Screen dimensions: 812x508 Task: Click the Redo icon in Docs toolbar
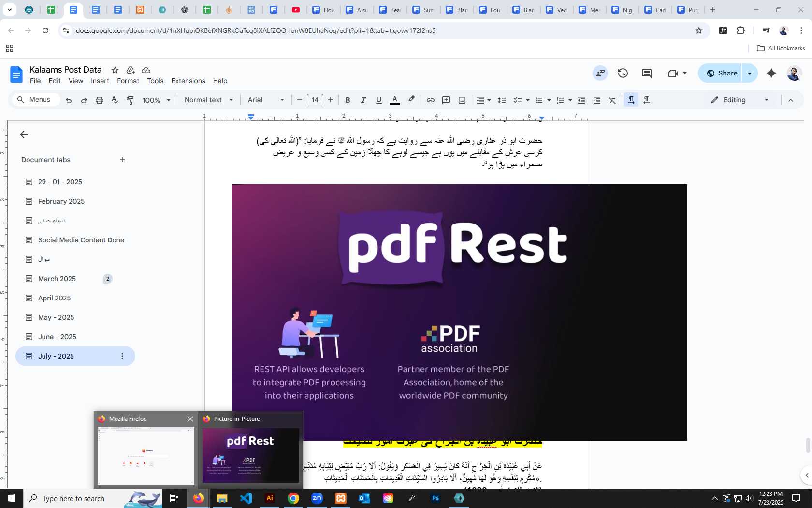coord(84,100)
